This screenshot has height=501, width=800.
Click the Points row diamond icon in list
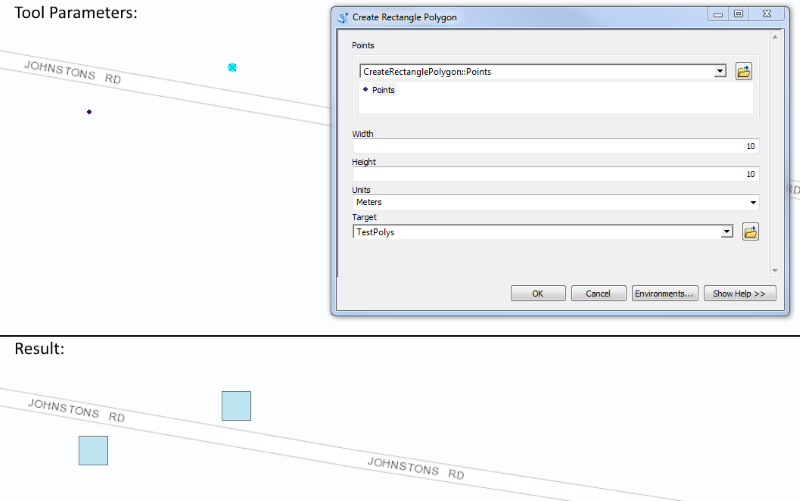click(365, 89)
